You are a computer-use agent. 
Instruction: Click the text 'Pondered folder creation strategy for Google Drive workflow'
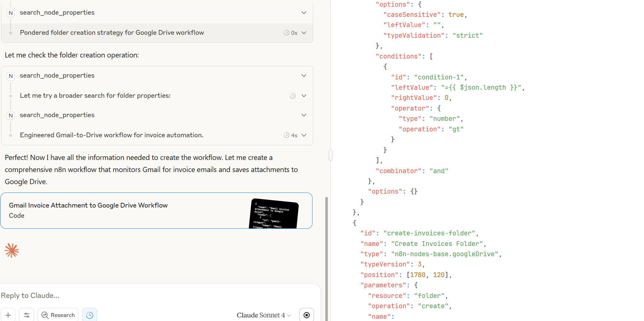click(112, 33)
